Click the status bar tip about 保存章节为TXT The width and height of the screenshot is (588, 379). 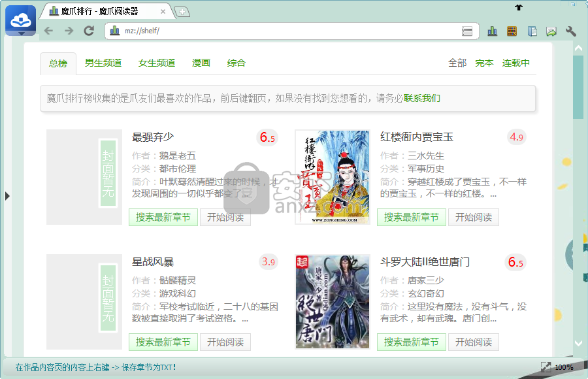(x=95, y=367)
